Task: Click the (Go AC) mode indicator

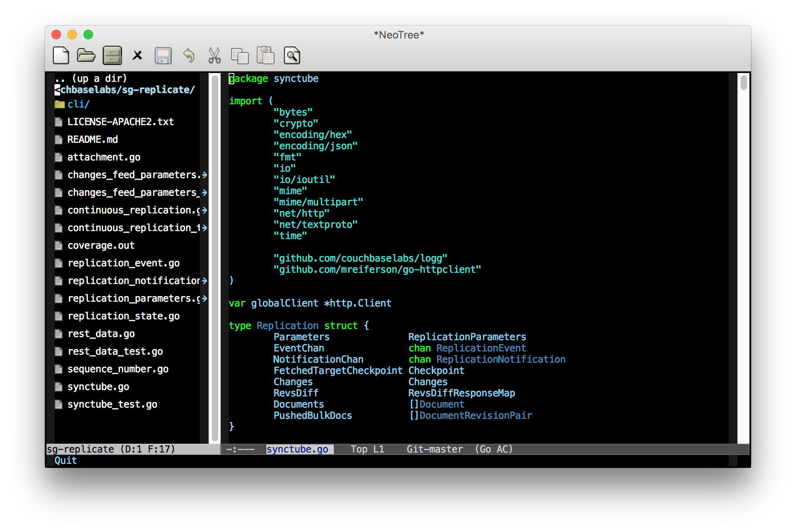Action: point(494,449)
